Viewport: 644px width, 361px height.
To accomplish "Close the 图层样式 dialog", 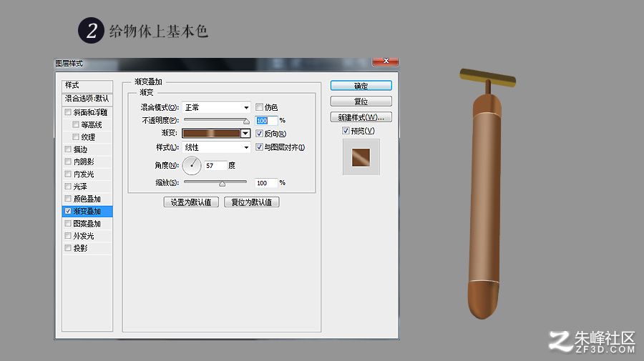I will pos(385,61).
